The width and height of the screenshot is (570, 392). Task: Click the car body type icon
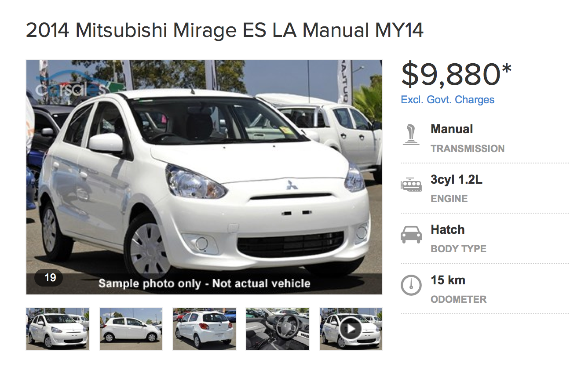(411, 235)
